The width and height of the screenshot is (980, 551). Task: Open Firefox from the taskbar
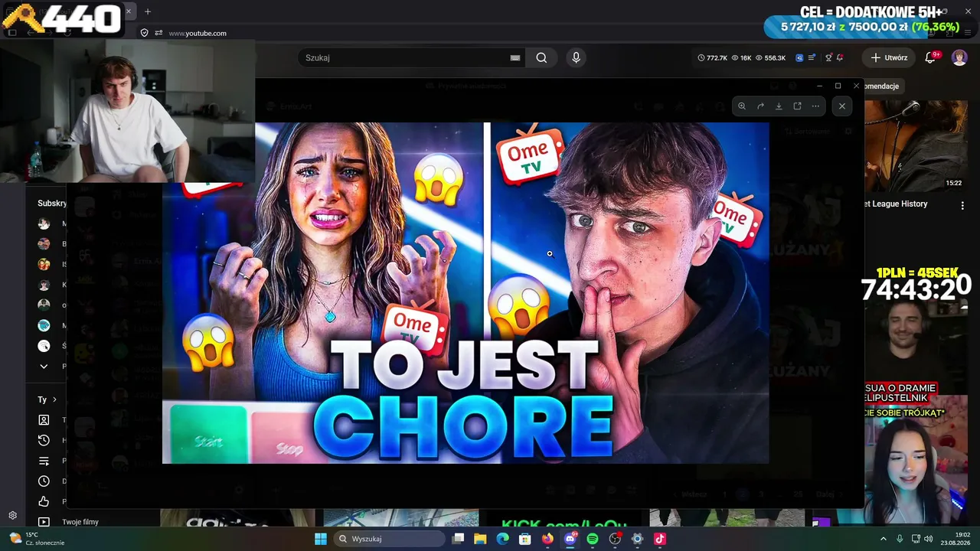[x=547, y=539]
